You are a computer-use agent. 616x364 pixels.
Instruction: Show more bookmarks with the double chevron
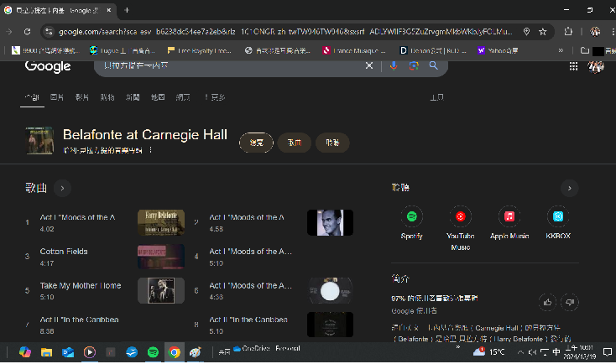[561, 50]
